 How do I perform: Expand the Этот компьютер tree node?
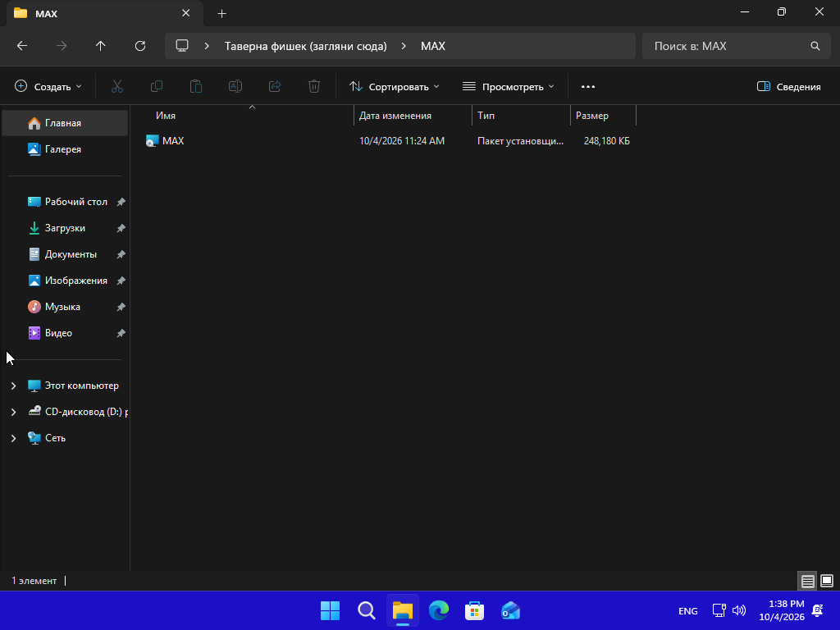coord(13,386)
